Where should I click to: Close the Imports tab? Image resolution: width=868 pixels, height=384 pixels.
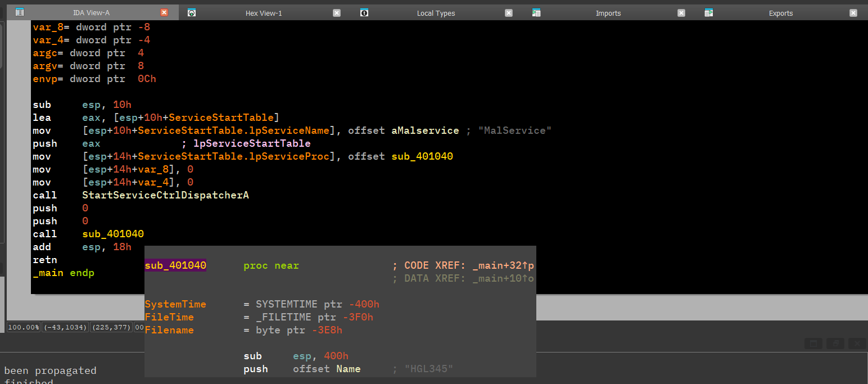click(681, 13)
